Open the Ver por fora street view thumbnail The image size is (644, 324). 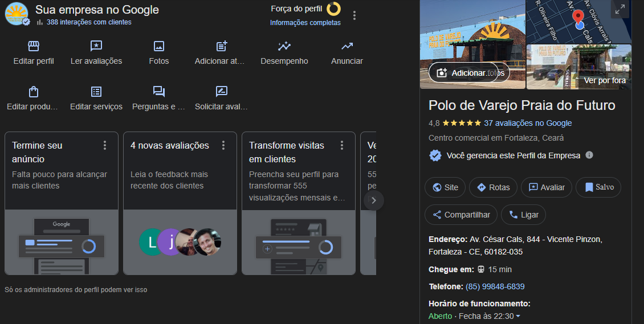579,67
